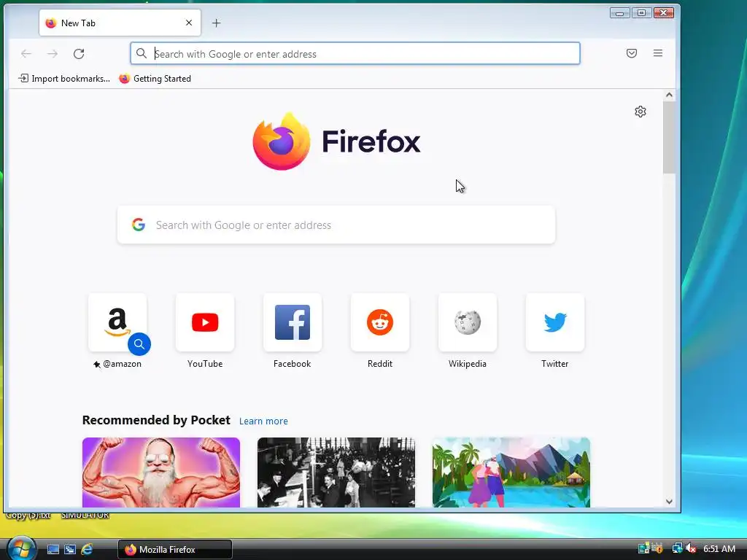Open the Windows Start menu orb
Viewport: 747px width, 560px height.
[x=20, y=548]
